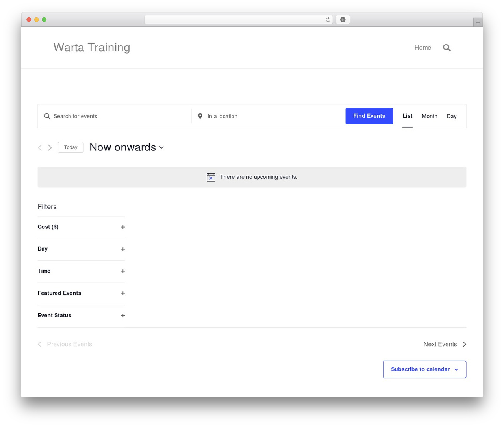This screenshot has width=504, height=427.
Task: Expand the Featured Events filter
Action: 81,293
